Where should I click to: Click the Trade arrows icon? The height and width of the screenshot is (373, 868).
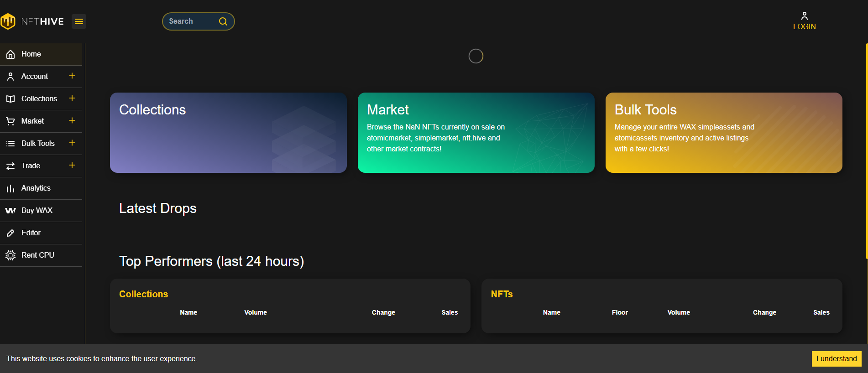pos(10,166)
